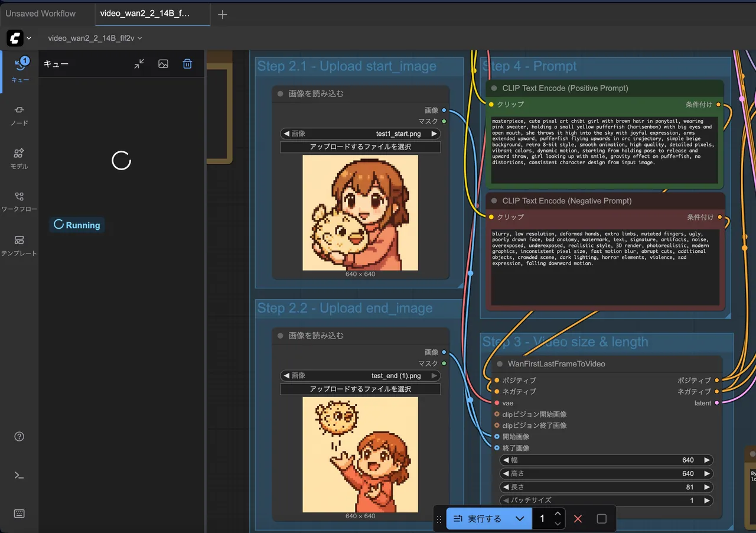Click the trash icon to clear queue
Screen dimensions: 756x533
(187, 64)
